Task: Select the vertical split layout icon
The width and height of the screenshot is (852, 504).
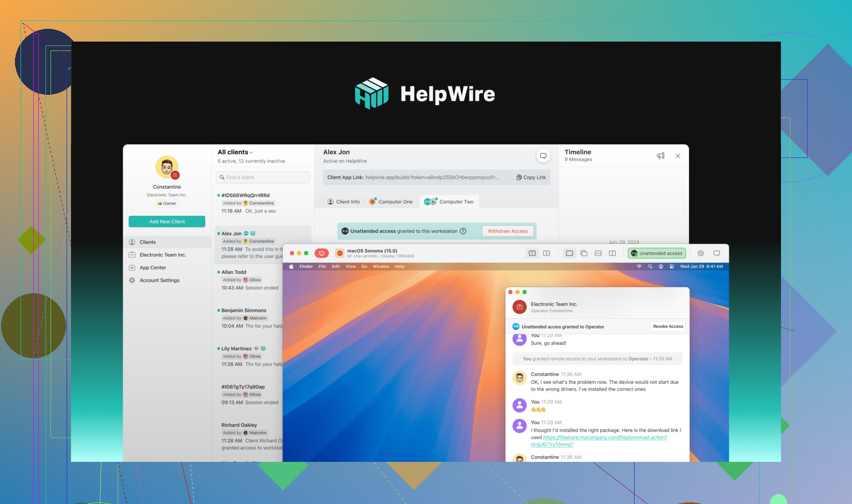Action: pyautogui.click(x=612, y=253)
